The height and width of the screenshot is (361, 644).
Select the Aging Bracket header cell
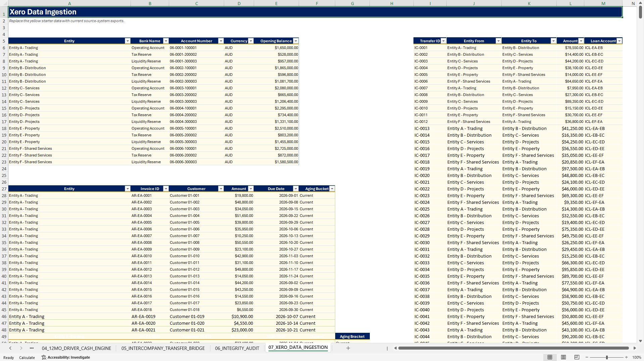(352, 336)
